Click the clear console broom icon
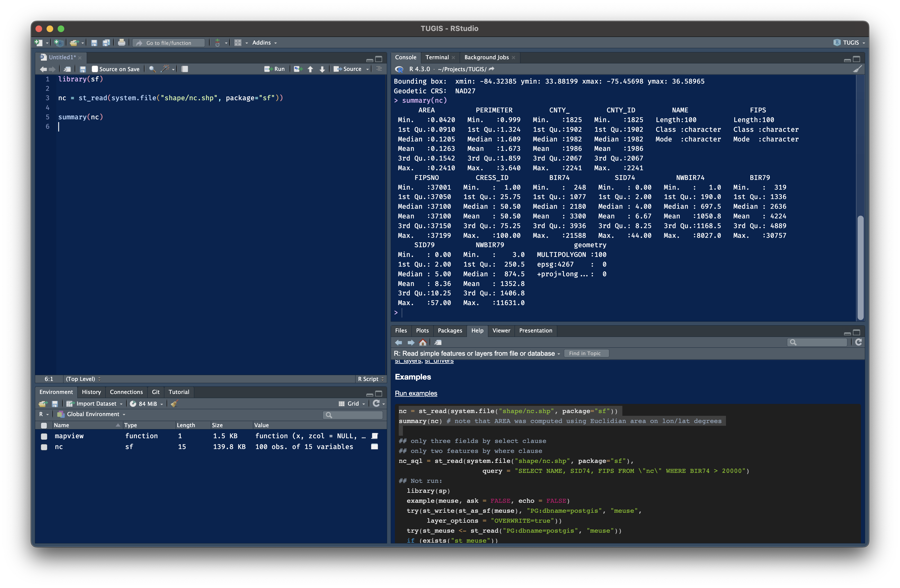 [x=857, y=69]
